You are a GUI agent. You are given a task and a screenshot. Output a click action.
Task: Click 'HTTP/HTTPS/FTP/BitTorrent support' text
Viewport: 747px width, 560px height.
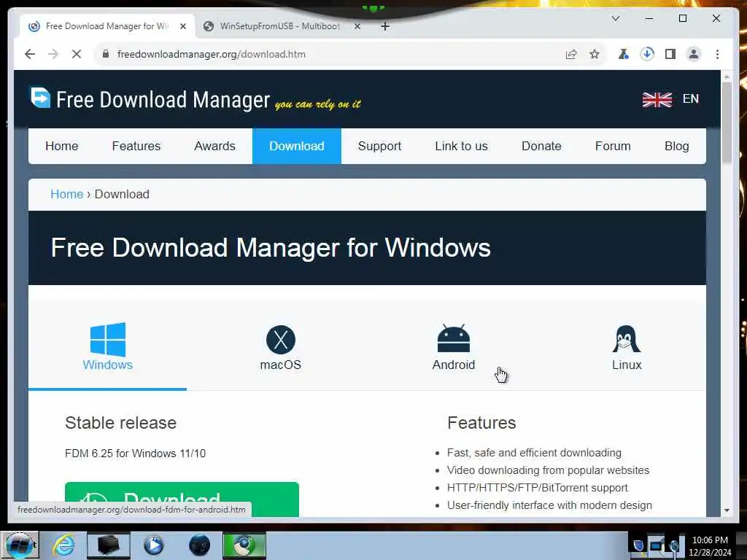coord(538,488)
